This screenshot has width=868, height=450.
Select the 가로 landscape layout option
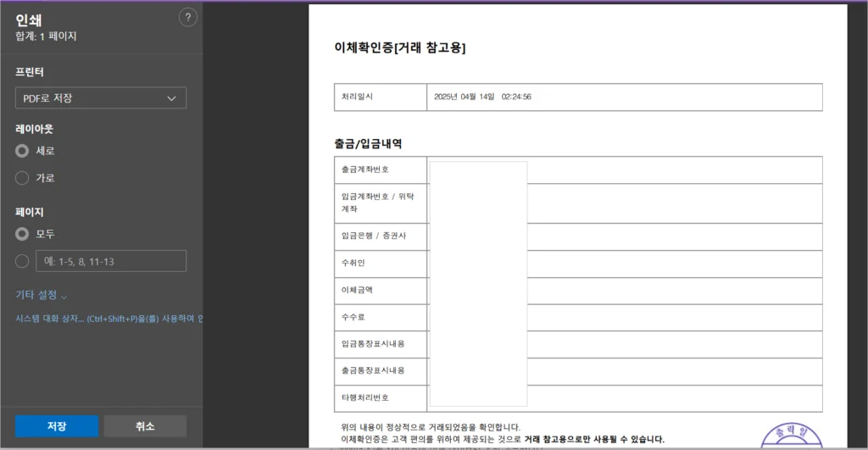coord(23,178)
